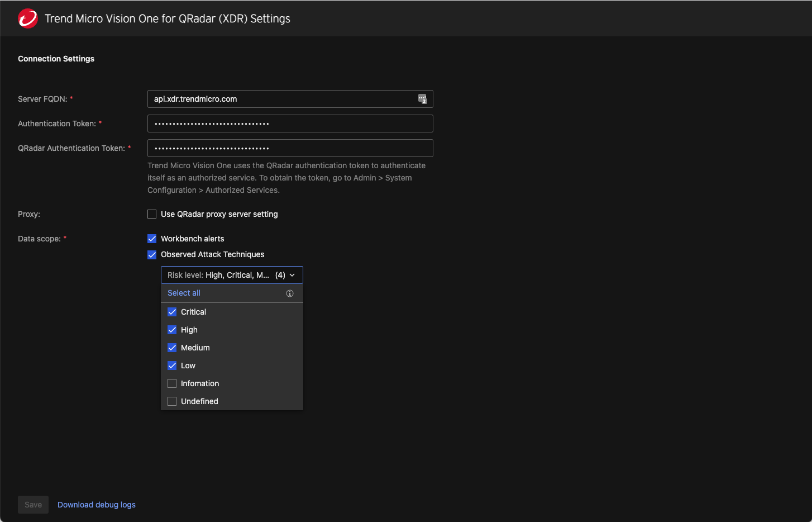Focus the Server FQDN input field
The height and width of the screenshot is (522, 812).
point(290,99)
